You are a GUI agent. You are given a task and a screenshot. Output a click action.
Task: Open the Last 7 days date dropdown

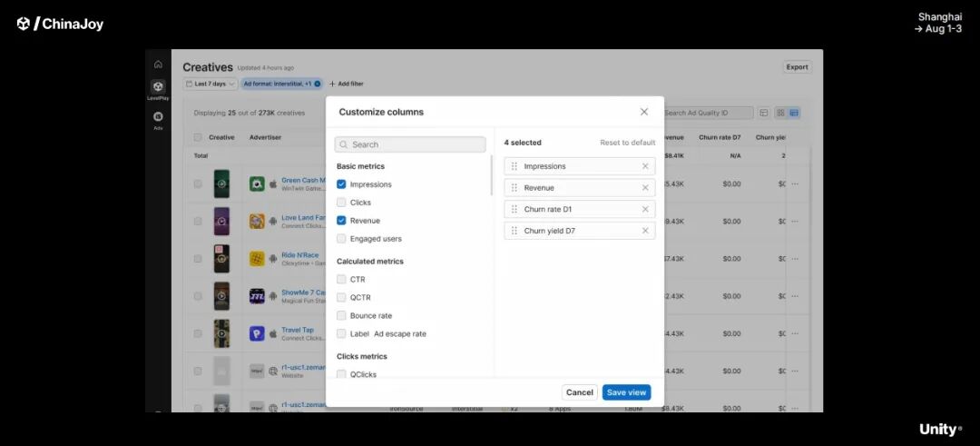(210, 84)
